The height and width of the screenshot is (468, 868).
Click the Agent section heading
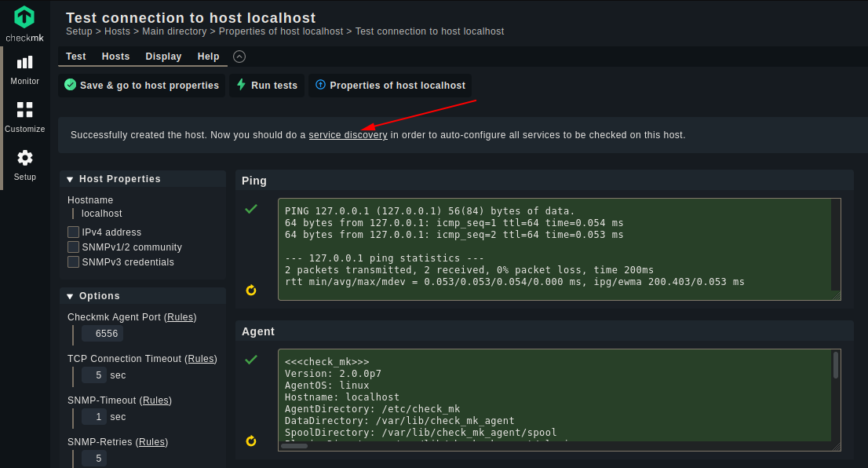258,331
